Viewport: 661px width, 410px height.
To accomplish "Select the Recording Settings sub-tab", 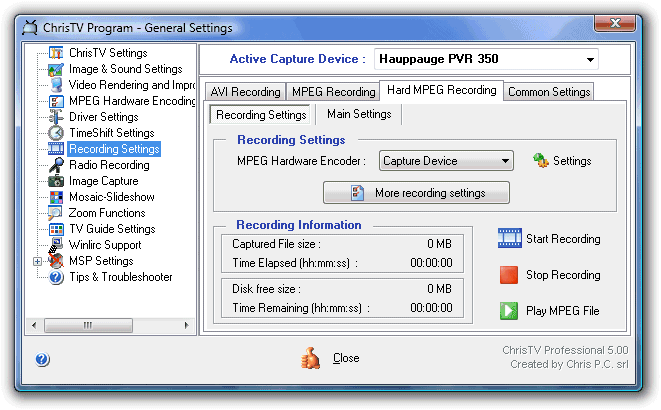I will tap(261, 115).
